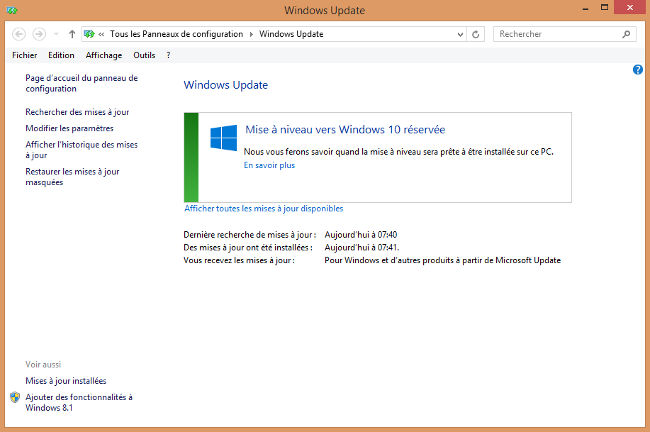650x432 pixels.
Task: Open 'Mises à jour installées' link
Action: coord(66,381)
